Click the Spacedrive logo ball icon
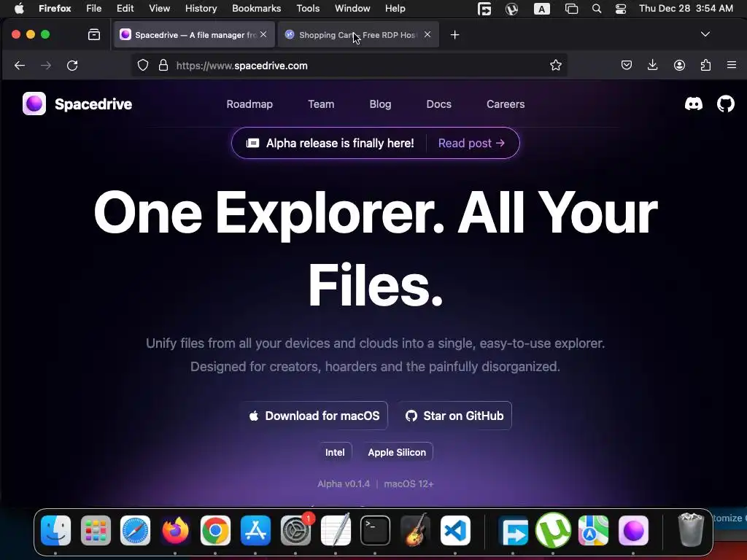Screen dimensions: 747x560 [34, 104]
